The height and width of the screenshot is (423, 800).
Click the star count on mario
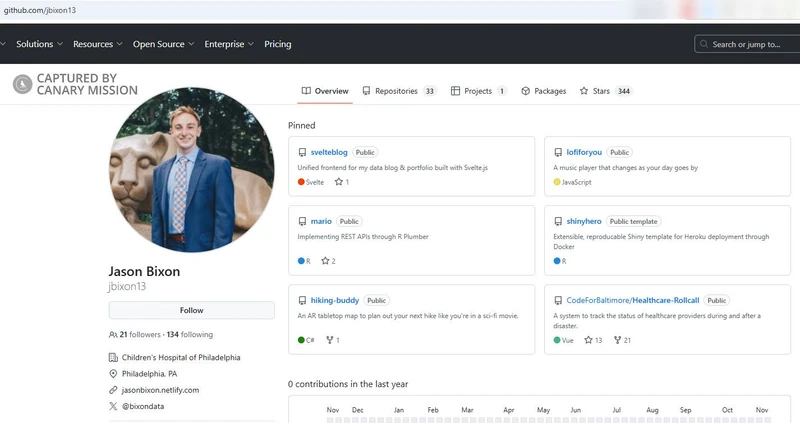(328, 261)
